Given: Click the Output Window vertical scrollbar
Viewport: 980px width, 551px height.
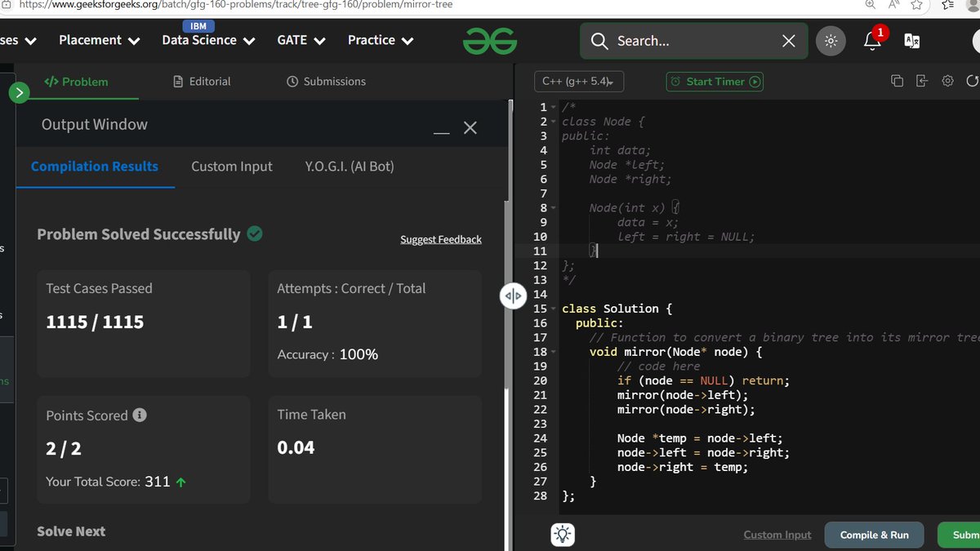Looking at the screenshot, I should [x=506, y=294].
